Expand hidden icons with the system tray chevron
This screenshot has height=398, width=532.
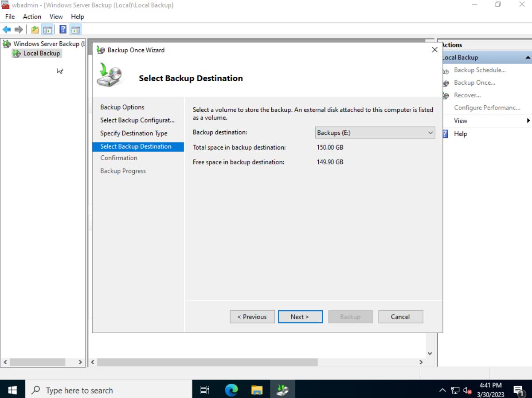tap(442, 390)
